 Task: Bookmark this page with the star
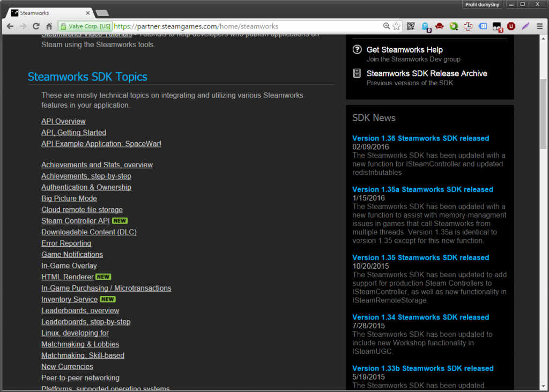click(x=396, y=26)
